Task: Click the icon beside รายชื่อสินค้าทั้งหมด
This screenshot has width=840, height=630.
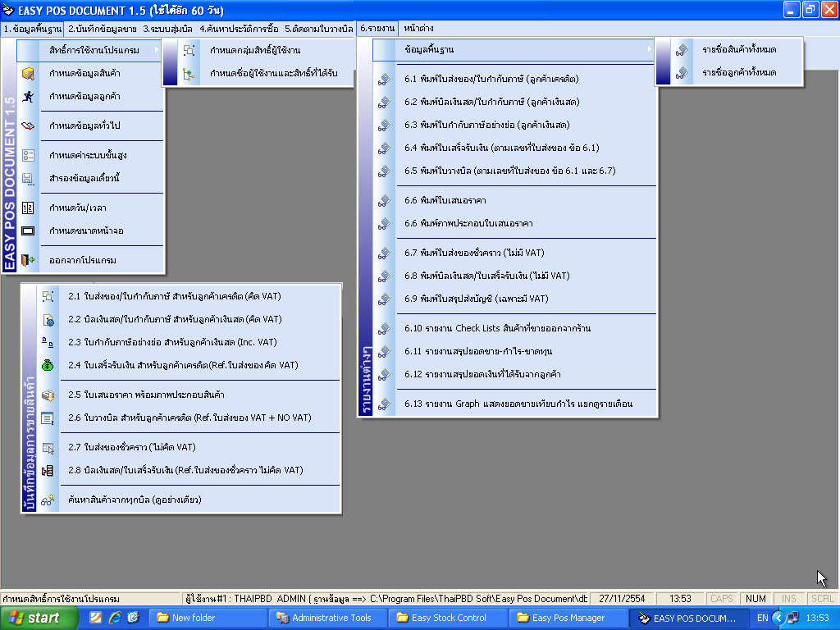Action: (x=682, y=50)
